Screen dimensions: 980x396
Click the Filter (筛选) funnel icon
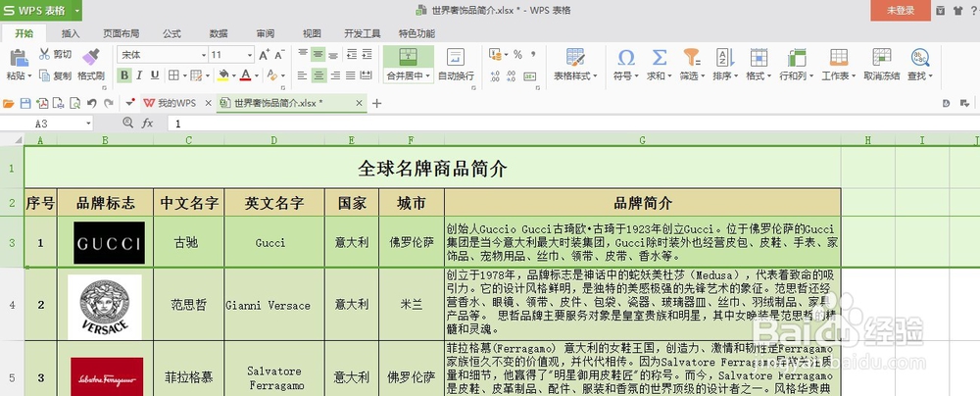(x=692, y=57)
